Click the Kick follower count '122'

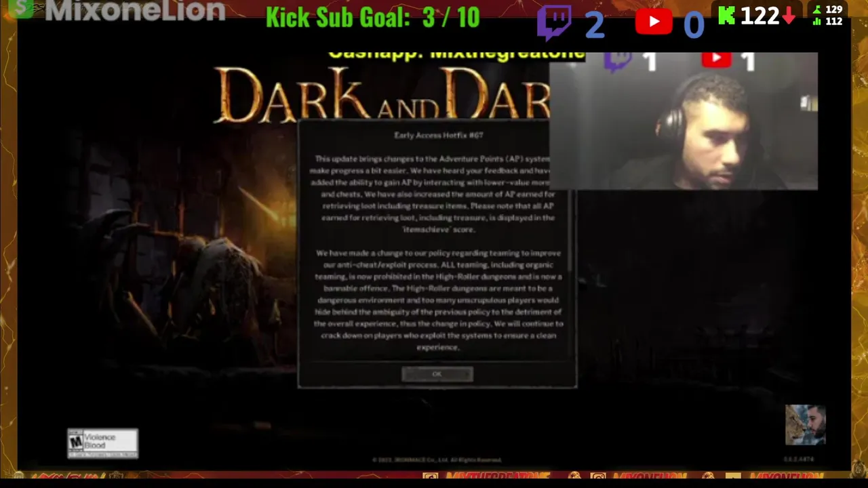pos(759,16)
